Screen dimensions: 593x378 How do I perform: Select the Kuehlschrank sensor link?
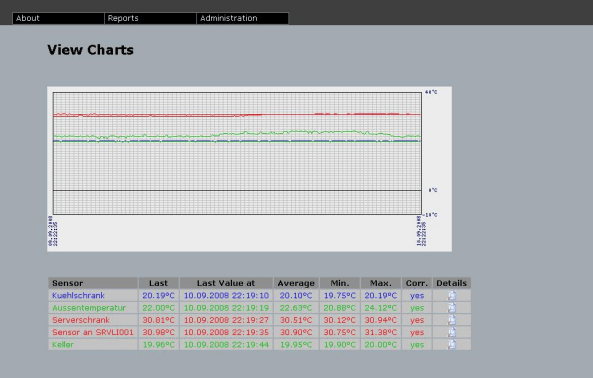point(78,296)
